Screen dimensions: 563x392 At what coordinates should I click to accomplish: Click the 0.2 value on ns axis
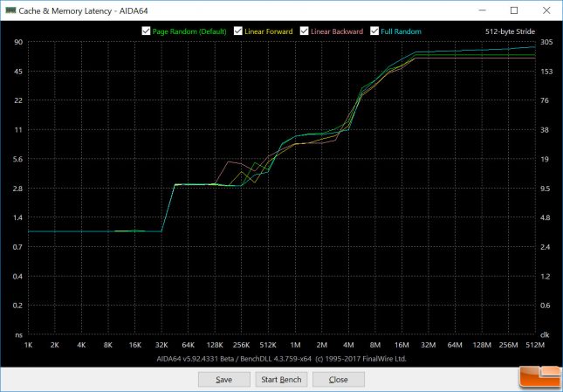point(17,306)
